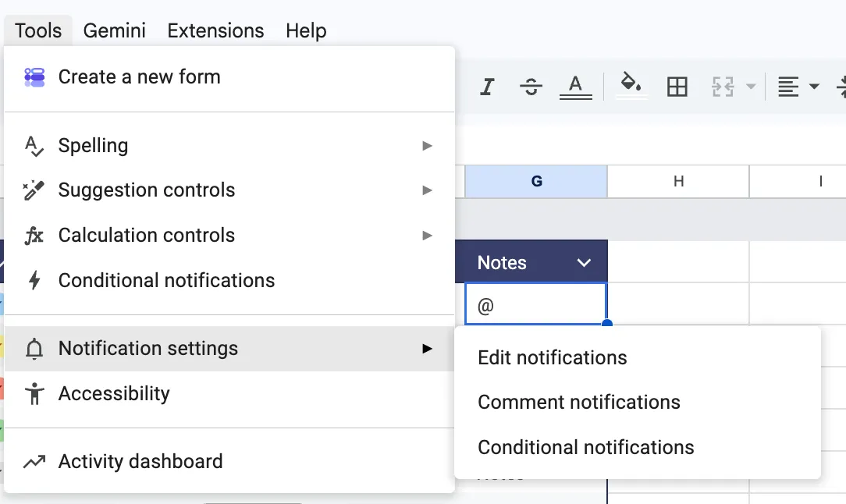This screenshot has height=504, width=846.
Task: Click the Accessibility person icon
Action: tap(34, 394)
